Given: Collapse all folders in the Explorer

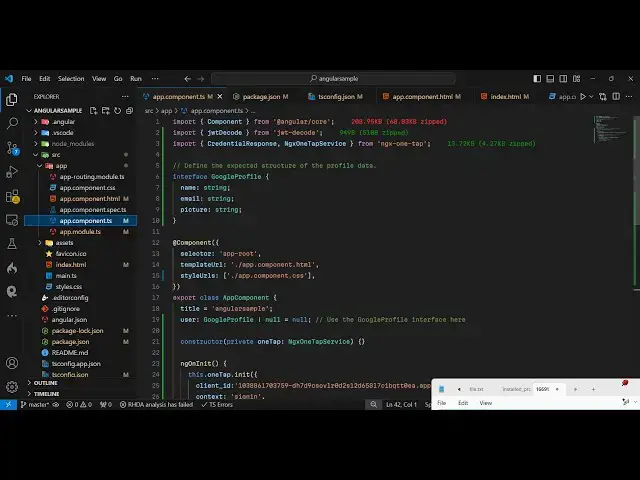Looking at the screenshot, I should pyautogui.click(x=129, y=111).
